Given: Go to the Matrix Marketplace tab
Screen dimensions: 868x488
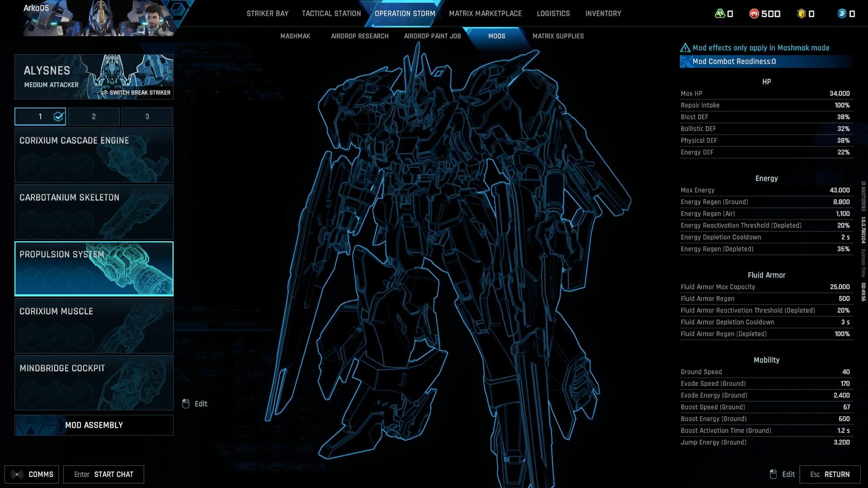Looking at the screenshot, I should point(485,14).
